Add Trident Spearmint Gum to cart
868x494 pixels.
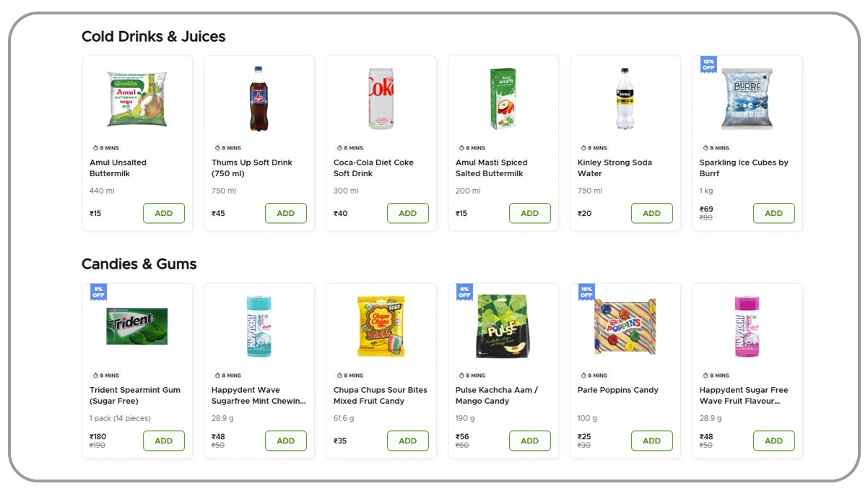164,441
